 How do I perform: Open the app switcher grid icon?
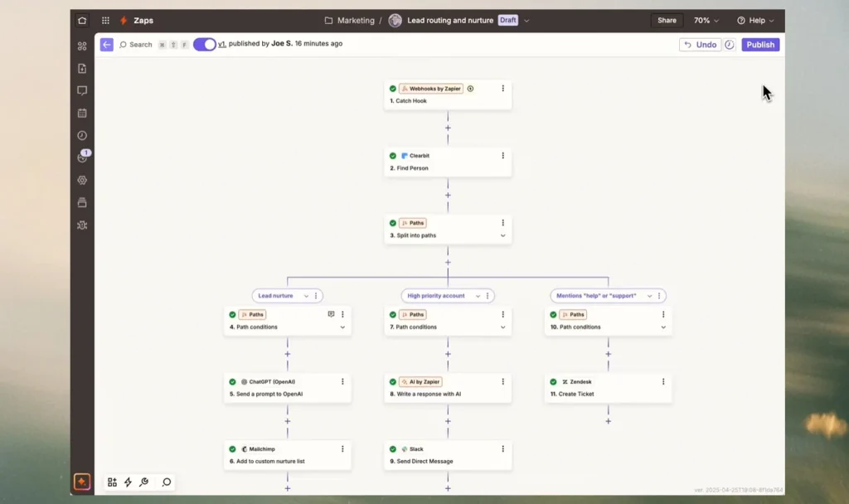tap(105, 21)
